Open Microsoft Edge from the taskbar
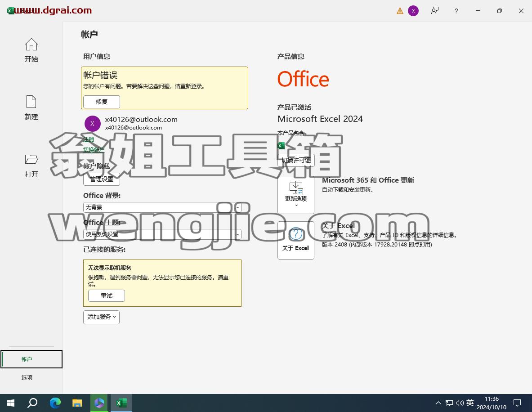The height and width of the screenshot is (412, 532). tap(55, 403)
